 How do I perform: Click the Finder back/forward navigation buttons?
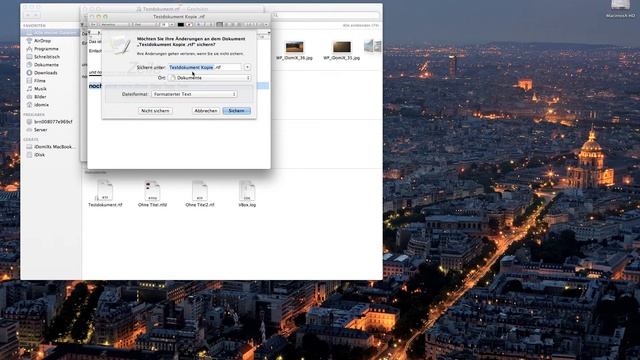(32, 15)
